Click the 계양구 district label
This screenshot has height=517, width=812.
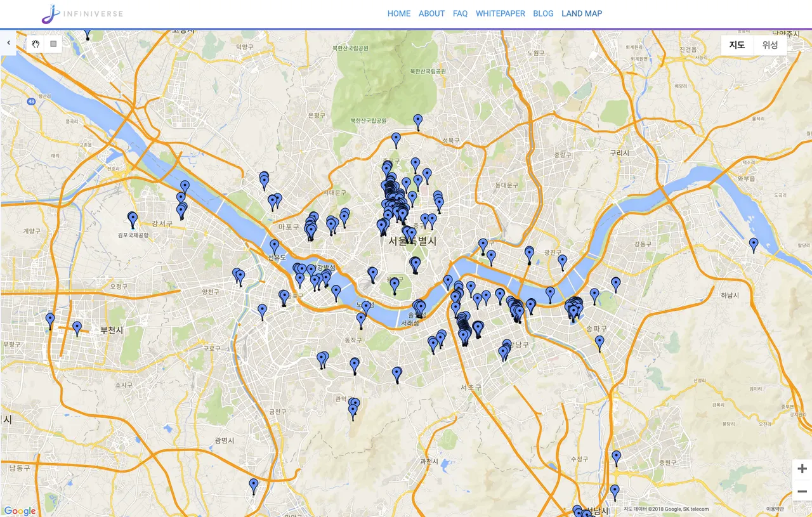coord(31,232)
